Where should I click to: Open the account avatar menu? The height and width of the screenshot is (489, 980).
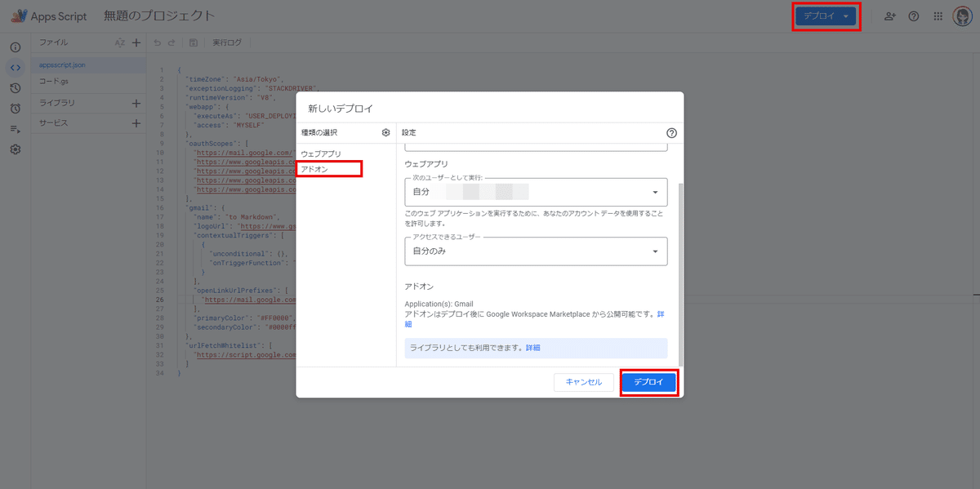point(962,16)
